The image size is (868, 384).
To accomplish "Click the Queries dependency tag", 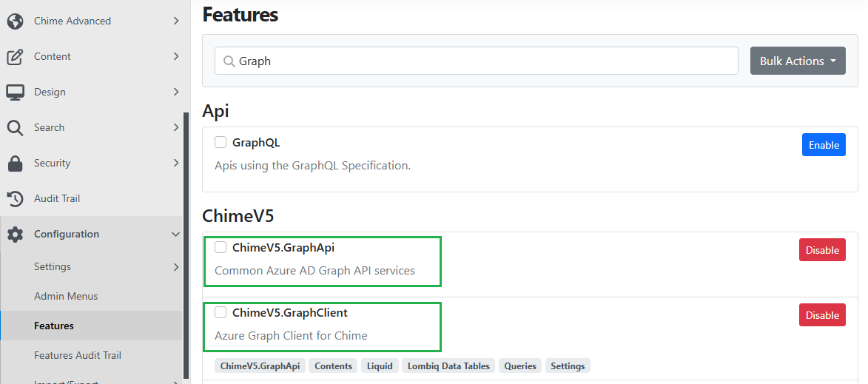I will point(520,366).
